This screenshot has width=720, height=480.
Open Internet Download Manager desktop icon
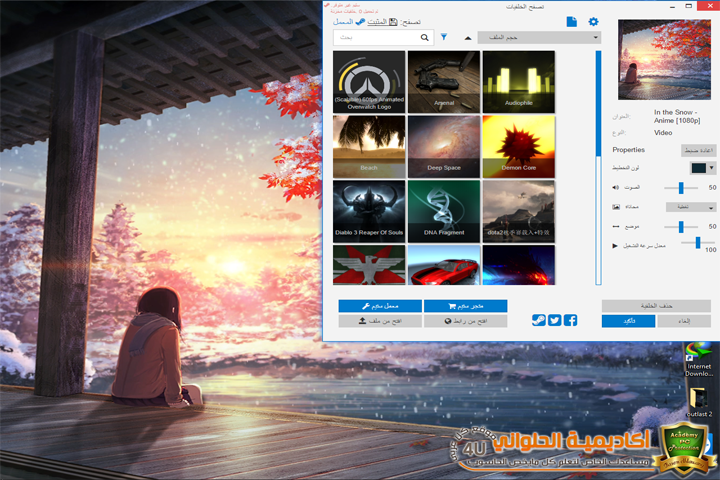coord(698,360)
